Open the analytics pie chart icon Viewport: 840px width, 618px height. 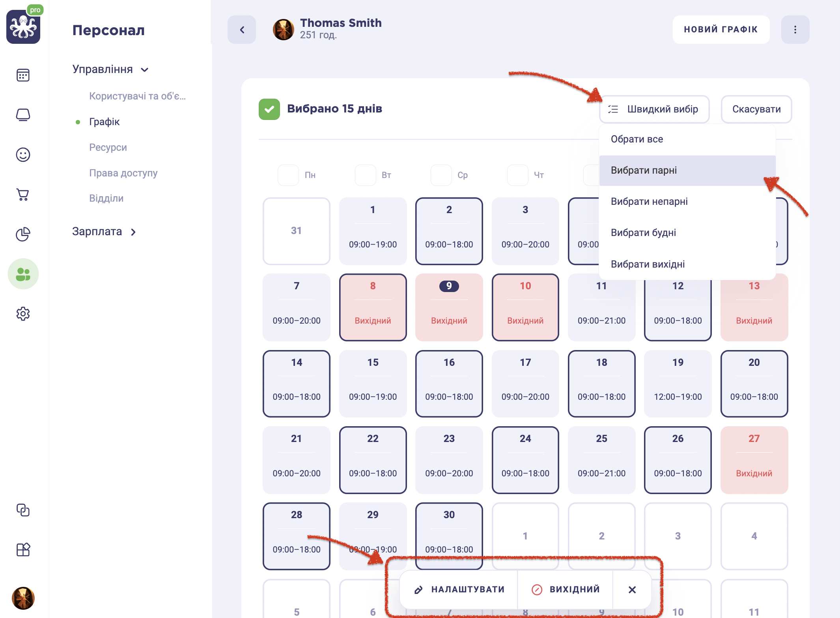click(23, 234)
